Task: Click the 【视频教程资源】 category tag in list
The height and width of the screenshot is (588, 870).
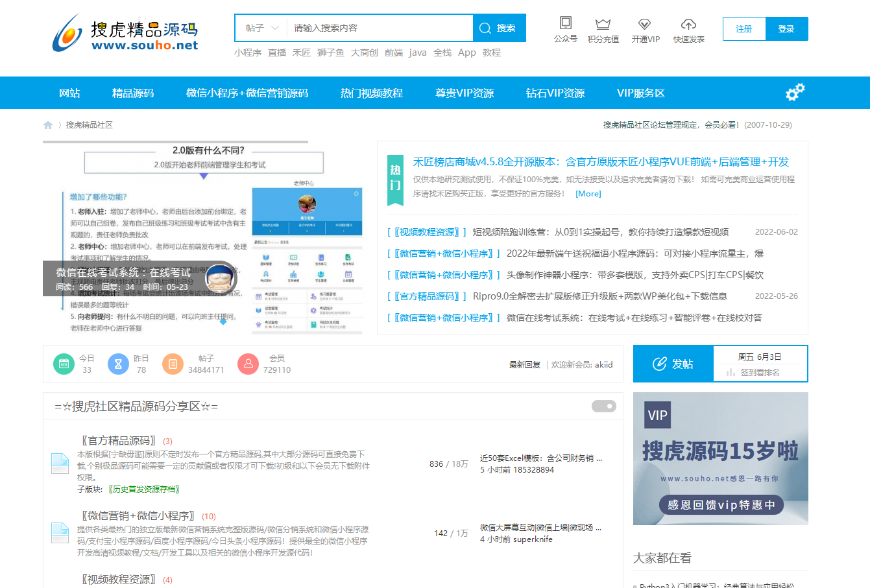Action: click(427, 232)
